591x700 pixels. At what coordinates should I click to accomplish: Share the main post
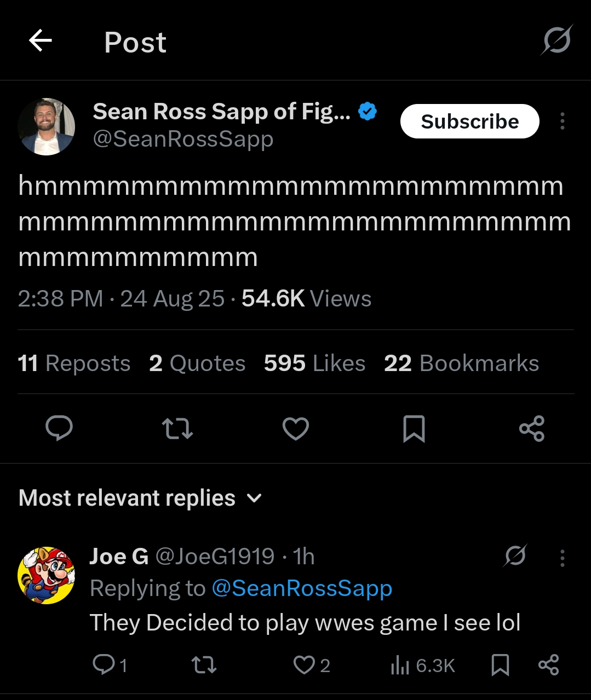pos(532,428)
